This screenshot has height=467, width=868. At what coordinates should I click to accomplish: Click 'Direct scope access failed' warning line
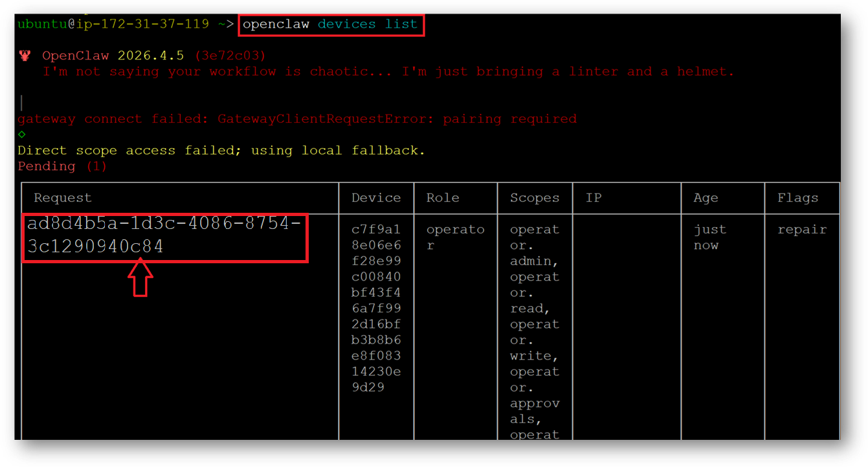point(221,150)
